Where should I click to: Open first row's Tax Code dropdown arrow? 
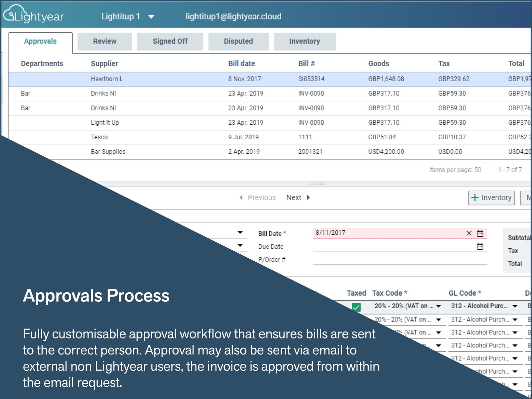439,306
